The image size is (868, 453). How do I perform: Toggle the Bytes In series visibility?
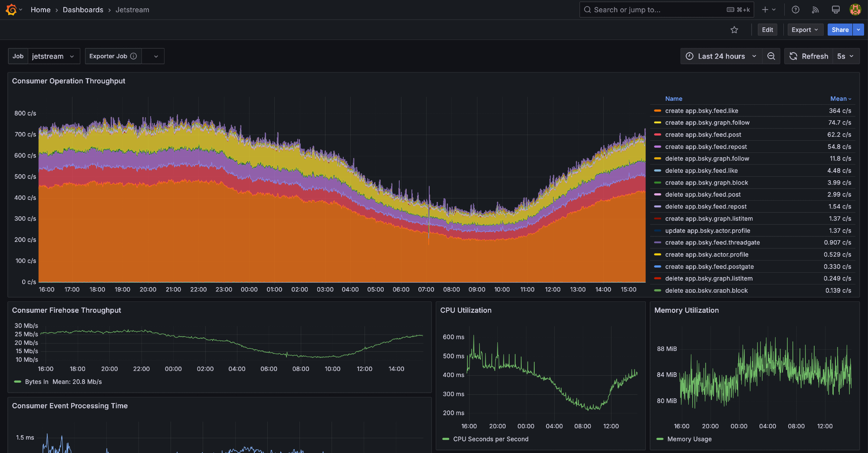click(36, 382)
